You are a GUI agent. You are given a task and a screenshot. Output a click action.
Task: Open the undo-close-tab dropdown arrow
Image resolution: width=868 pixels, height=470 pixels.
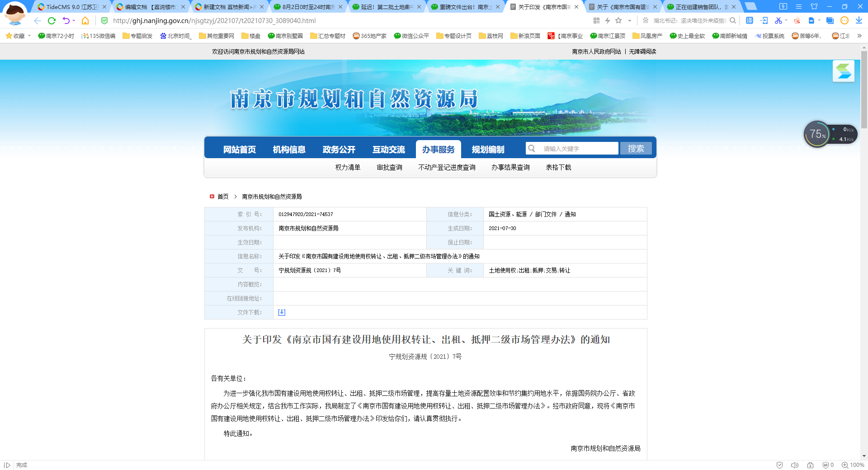click(x=74, y=21)
